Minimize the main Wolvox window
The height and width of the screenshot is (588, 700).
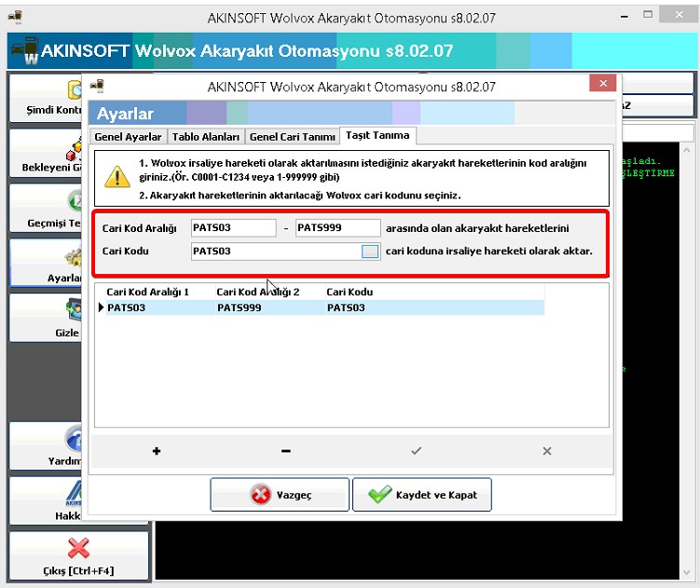625,17
